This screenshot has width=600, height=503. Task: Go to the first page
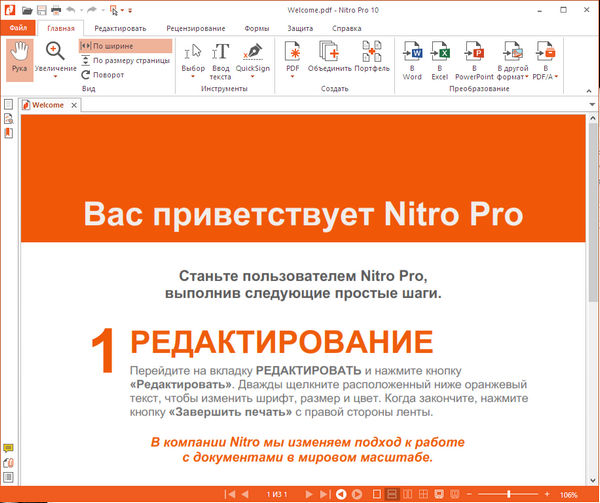[230, 494]
